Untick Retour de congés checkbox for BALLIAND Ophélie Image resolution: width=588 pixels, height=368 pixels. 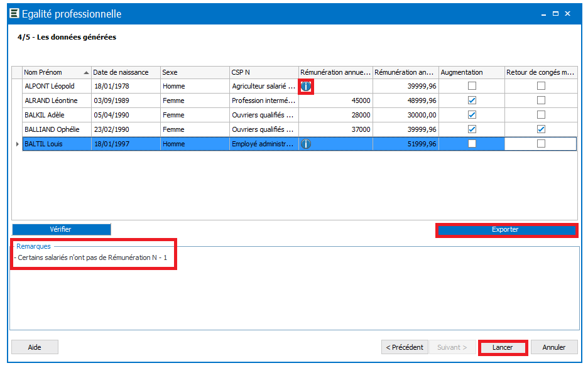pyautogui.click(x=541, y=129)
